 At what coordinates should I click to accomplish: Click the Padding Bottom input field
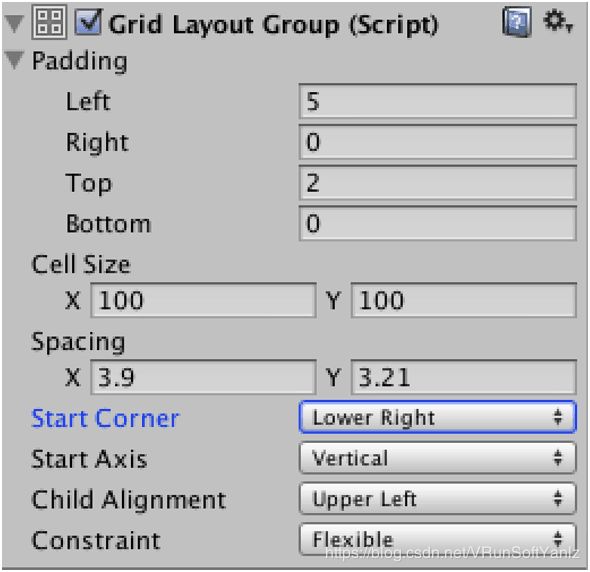(438, 224)
